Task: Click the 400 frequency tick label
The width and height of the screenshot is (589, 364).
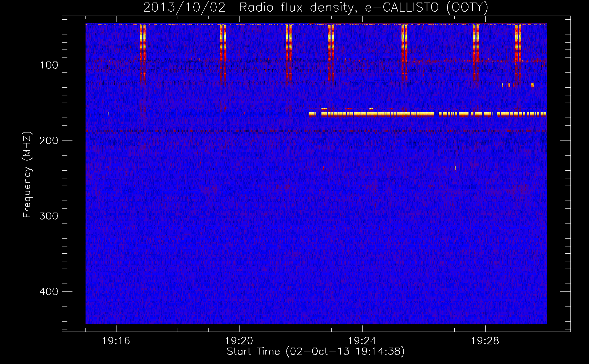Action: pyautogui.click(x=49, y=292)
